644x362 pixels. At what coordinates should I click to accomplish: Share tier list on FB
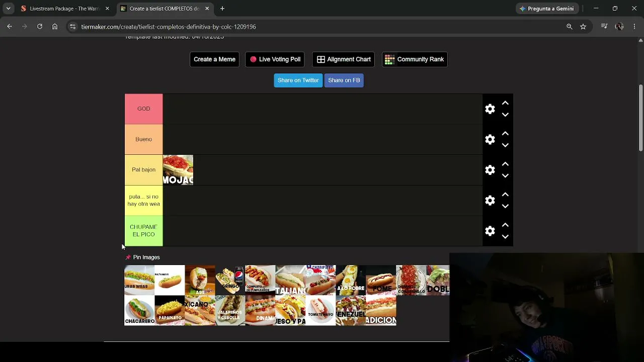click(344, 80)
